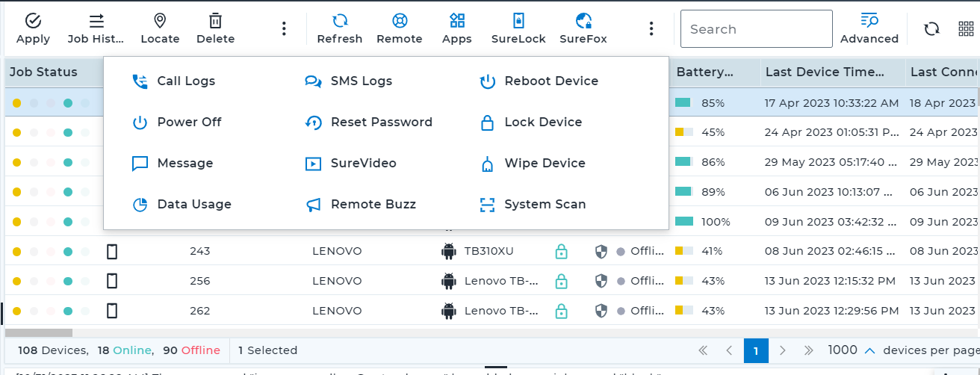The image size is (980, 375).
Task: Click the Battery column header
Action: pyautogui.click(x=705, y=72)
